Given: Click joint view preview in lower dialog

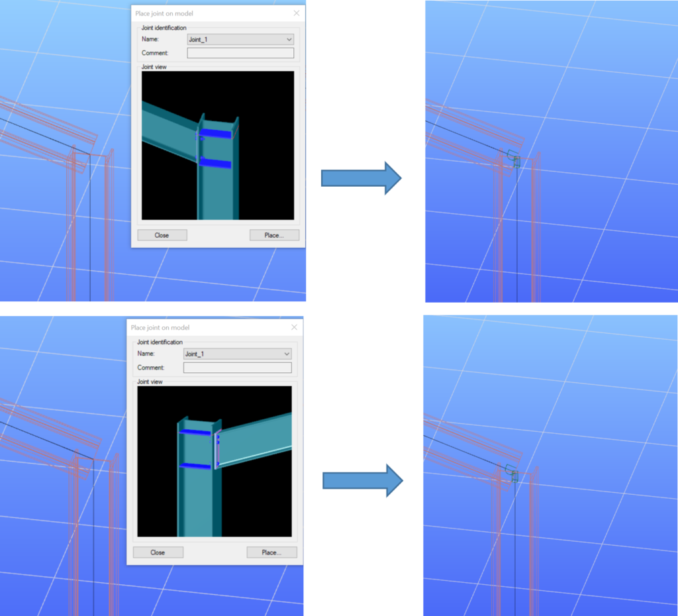Looking at the screenshot, I should (215, 461).
